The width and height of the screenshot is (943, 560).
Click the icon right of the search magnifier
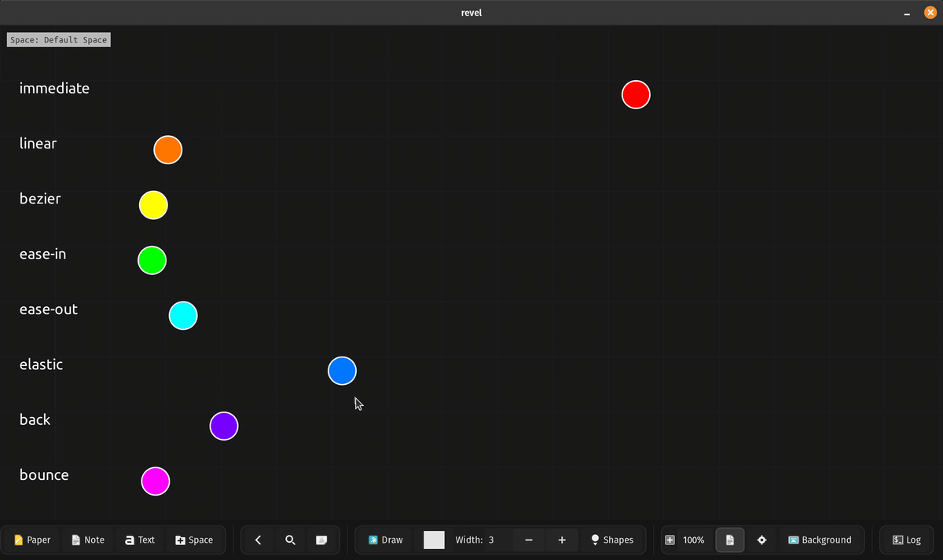point(321,540)
